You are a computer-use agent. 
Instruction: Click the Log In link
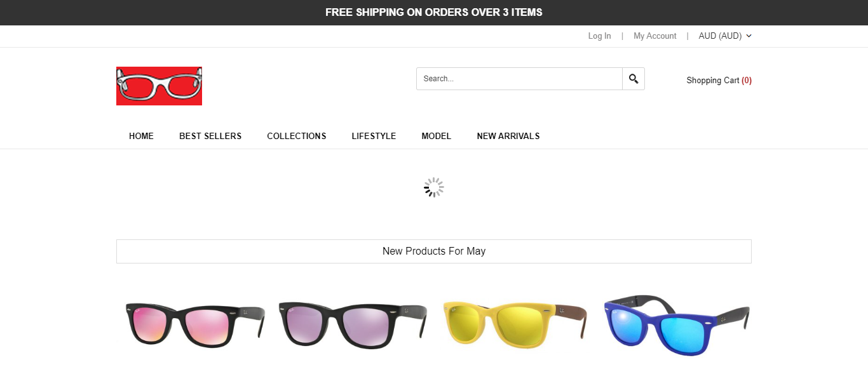599,36
